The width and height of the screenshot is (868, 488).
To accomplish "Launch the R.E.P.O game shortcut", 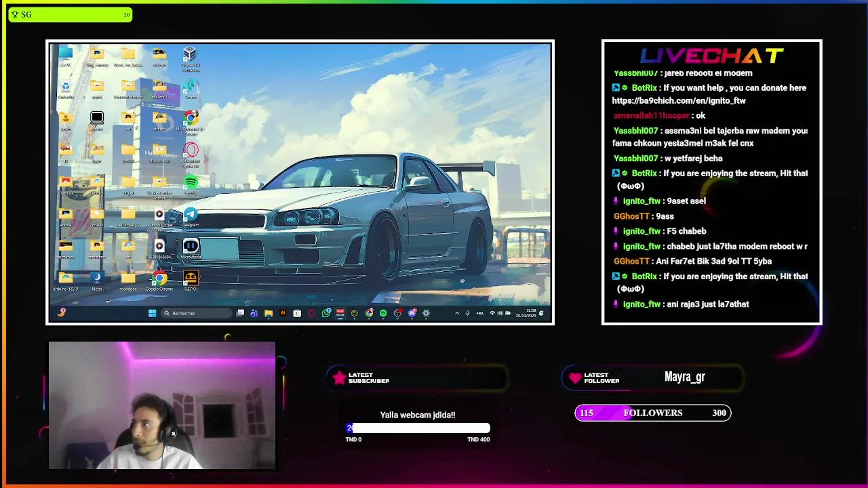I will tap(191, 281).
